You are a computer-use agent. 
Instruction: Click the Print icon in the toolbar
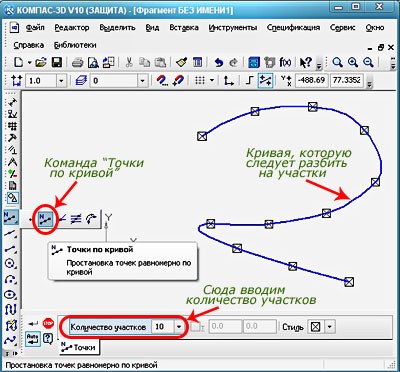click(x=77, y=63)
